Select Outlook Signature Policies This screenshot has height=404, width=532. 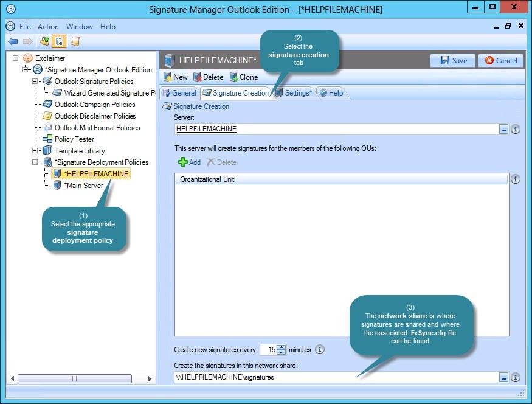[x=94, y=81]
